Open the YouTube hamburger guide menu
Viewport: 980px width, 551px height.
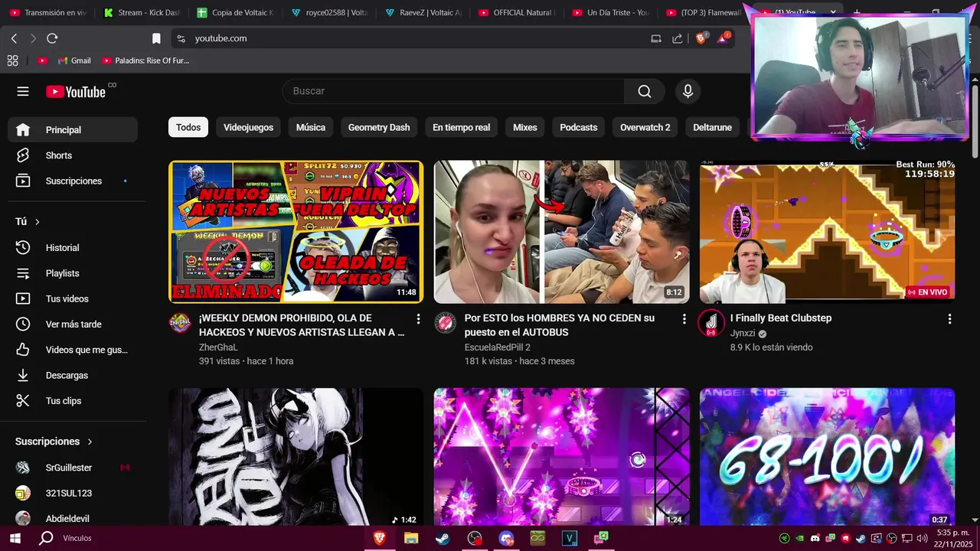point(23,91)
